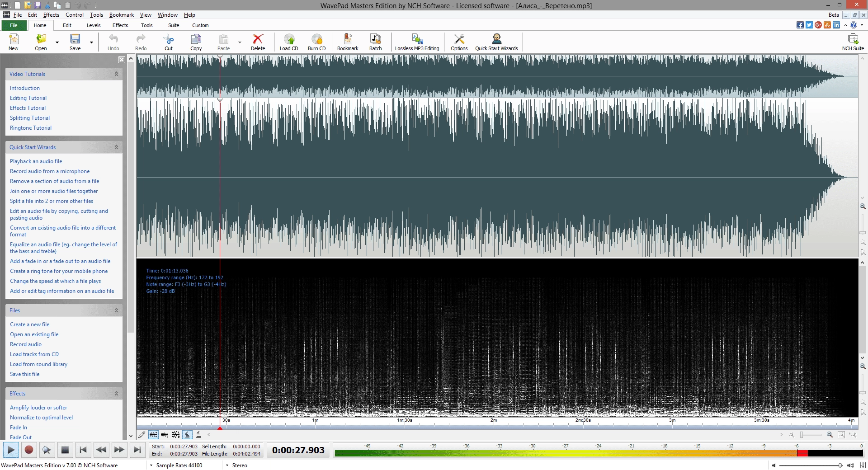The width and height of the screenshot is (868, 470).
Task: Click vertical zoom in beside the waveform
Action: pos(863,206)
